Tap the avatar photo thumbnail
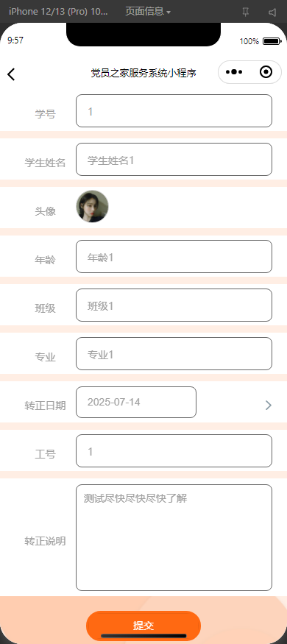The image size is (287, 644). (x=93, y=206)
